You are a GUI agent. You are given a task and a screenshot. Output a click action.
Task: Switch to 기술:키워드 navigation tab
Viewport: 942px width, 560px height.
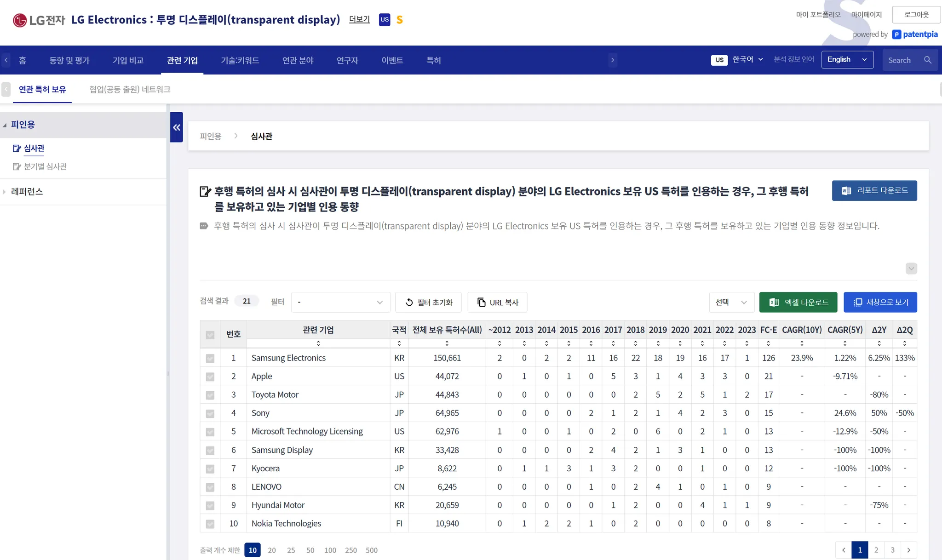tap(240, 60)
